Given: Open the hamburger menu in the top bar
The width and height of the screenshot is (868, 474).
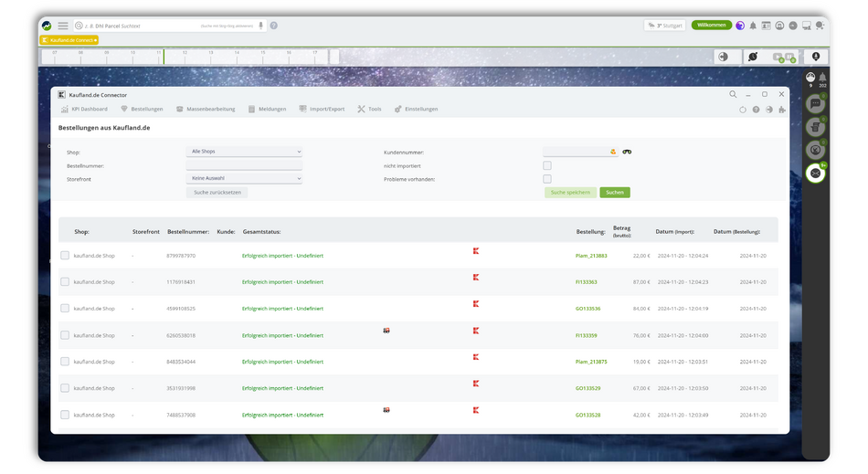Looking at the screenshot, I should point(63,26).
